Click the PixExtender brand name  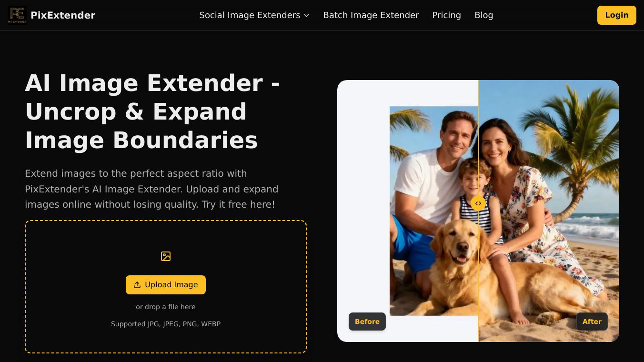pyautogui.click(x=63, y=15)
